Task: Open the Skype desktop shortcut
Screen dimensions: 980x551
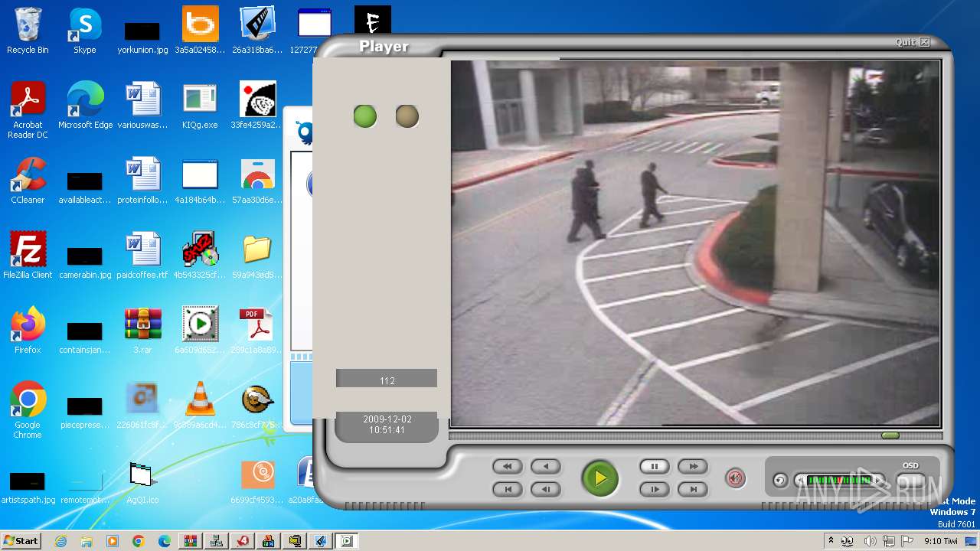Action: click(84, 31)
